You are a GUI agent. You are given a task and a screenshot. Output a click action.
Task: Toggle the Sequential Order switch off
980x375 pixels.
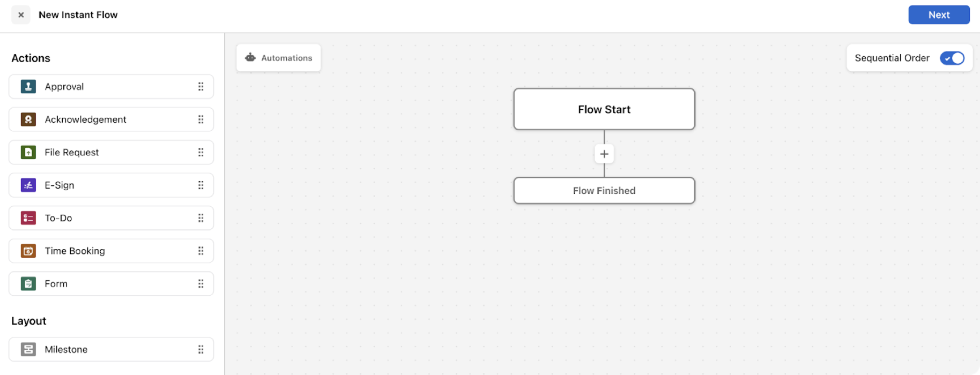point(952,58)
